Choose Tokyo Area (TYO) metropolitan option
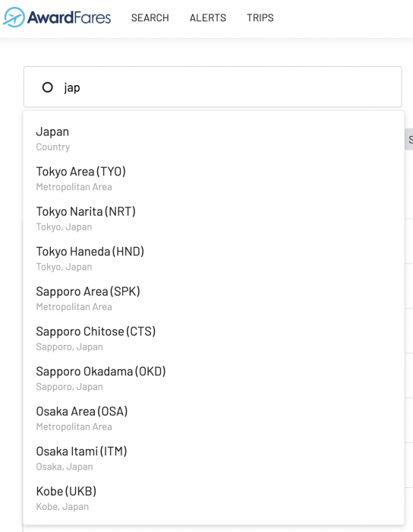Screen dimensions: 413x532 [x=213, y=179]
